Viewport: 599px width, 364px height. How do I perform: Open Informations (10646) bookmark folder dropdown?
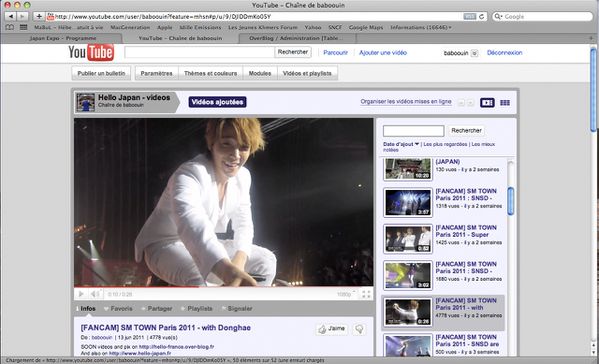click(x=421, y=27)
